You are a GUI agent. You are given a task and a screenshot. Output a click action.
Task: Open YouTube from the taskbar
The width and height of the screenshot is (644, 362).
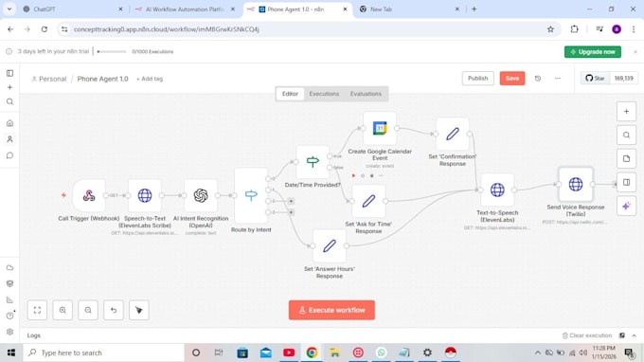click(x=289, y=353)
